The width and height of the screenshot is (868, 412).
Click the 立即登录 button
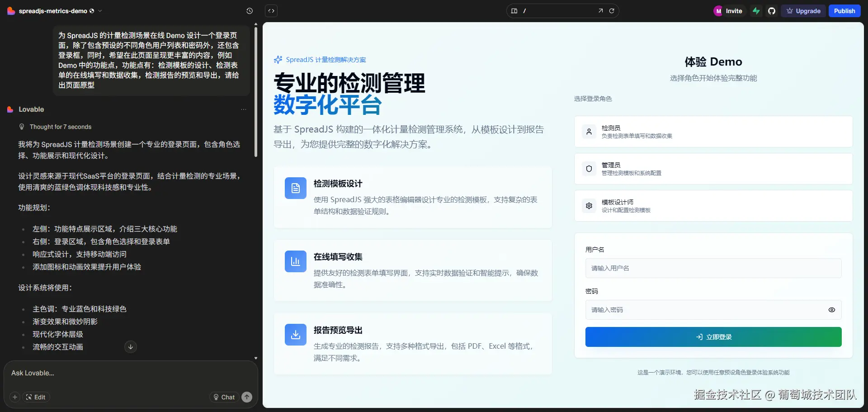pyautogui.click(x=713, y=337)
